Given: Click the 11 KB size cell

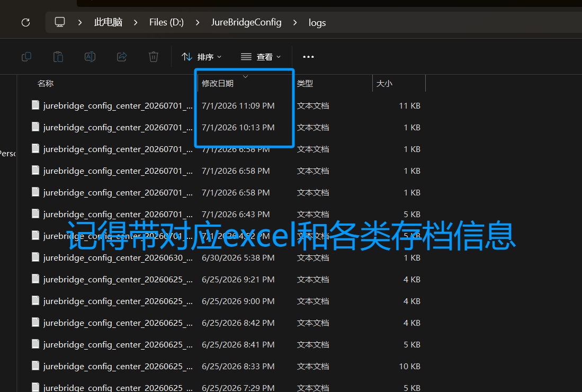Looking at the screenshot, I should pos(409,106).
